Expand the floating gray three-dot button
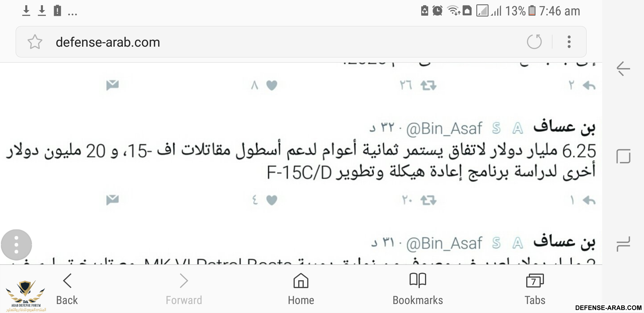 (17, 245)
